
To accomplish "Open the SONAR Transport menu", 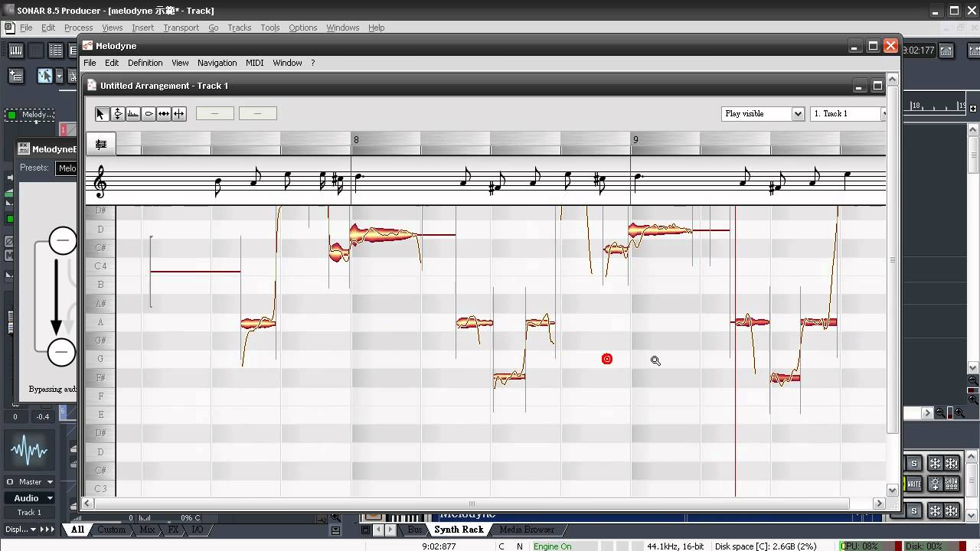I will (181, 28).
